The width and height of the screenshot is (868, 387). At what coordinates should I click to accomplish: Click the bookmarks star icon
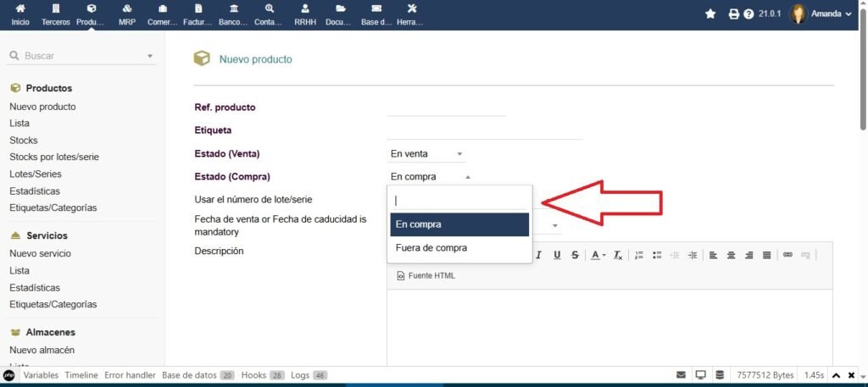click(x=710, y=14)
